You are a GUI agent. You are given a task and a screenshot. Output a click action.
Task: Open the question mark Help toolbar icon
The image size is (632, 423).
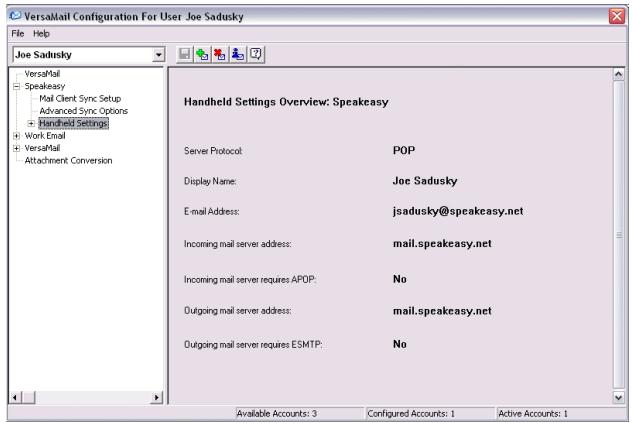(x=256, y=54)
